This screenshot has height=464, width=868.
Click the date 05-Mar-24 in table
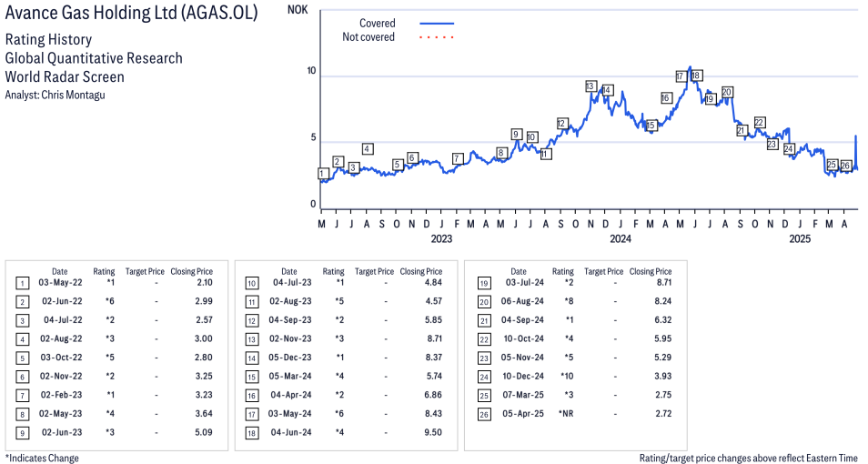(290, 376)
